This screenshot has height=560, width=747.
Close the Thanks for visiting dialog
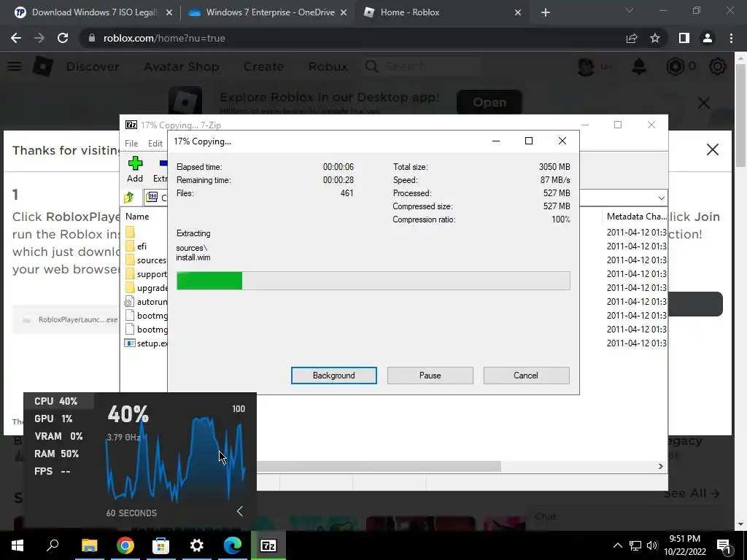[712, 149]
